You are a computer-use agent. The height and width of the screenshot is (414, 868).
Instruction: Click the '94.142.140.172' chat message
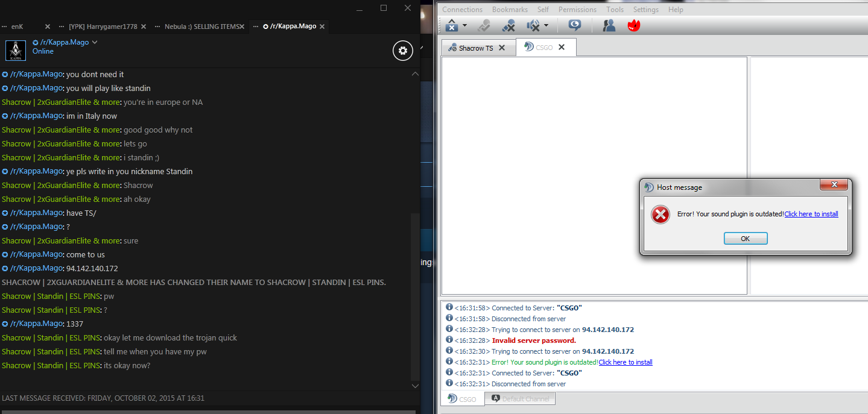[x=92, y=268]
